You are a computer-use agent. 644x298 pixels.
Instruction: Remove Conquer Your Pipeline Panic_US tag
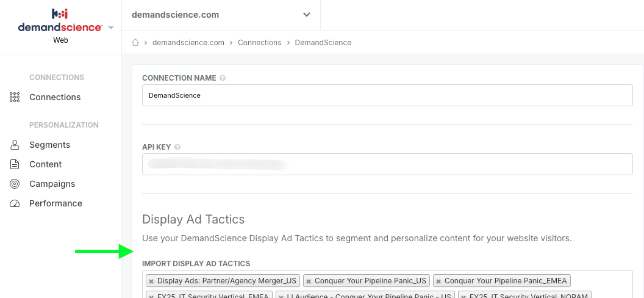[x=309, y=281]
